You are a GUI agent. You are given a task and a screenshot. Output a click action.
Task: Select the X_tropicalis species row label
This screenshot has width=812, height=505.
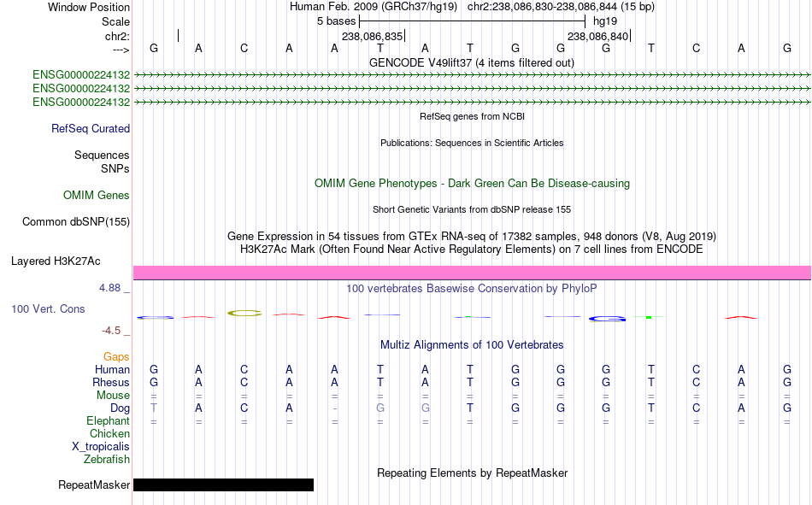tap(101, 447)
